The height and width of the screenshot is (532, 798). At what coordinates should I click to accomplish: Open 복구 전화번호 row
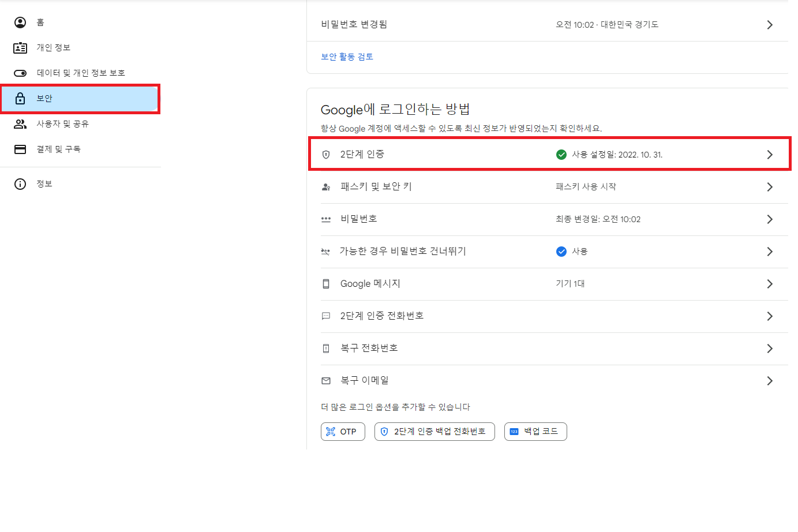pyautogui.click(x=554, y=349)
